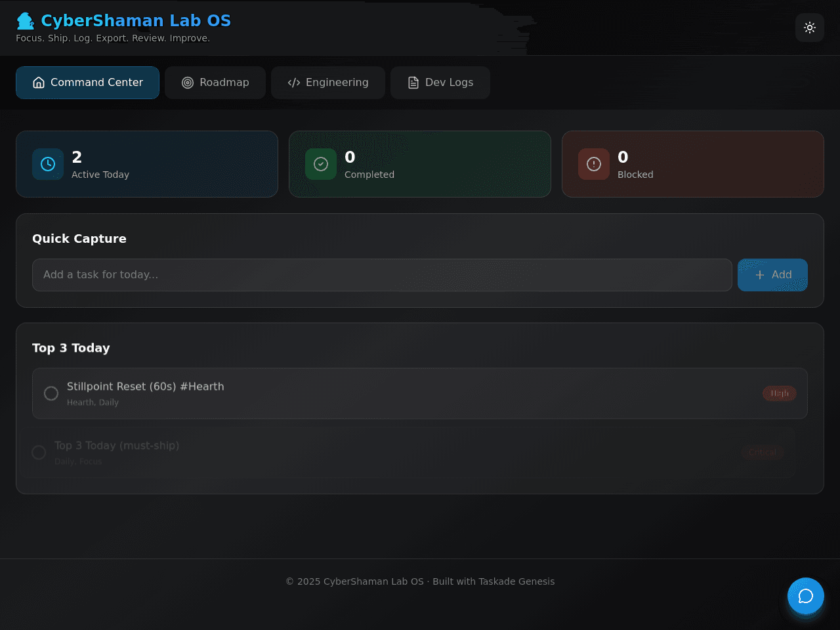Click the High priority badge

[x=780, y=393]
